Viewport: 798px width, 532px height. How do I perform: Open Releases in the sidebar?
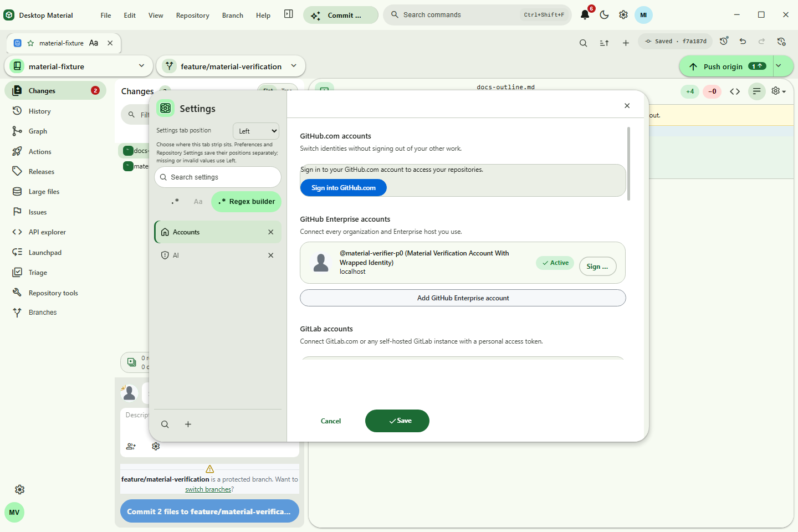55,171
